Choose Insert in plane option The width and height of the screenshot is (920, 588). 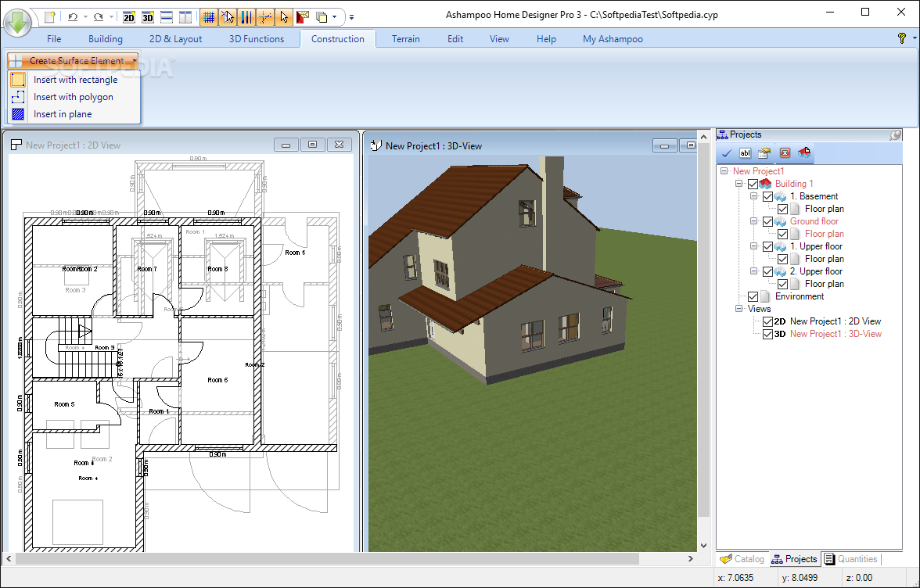pos(63,114)
